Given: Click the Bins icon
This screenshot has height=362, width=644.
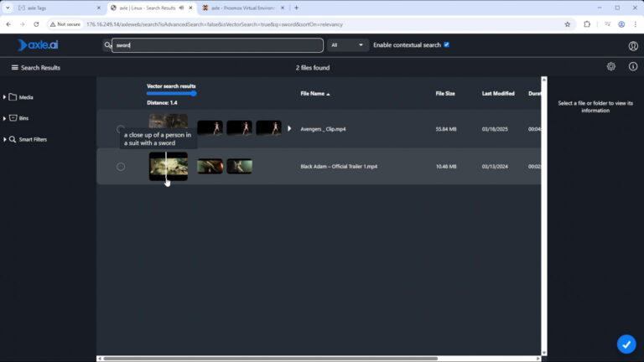Looking at the screenshot, I should pyautogui.click(x=13, y=118).
